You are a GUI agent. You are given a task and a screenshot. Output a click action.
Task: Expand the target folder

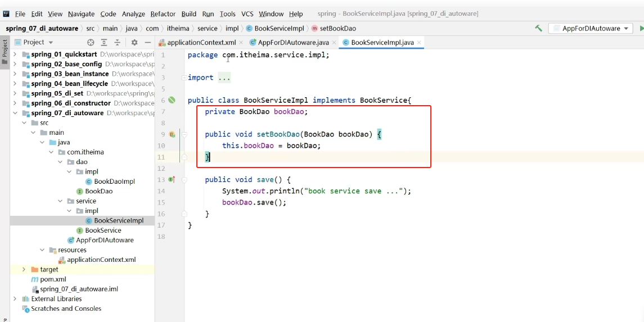[24, 270]
